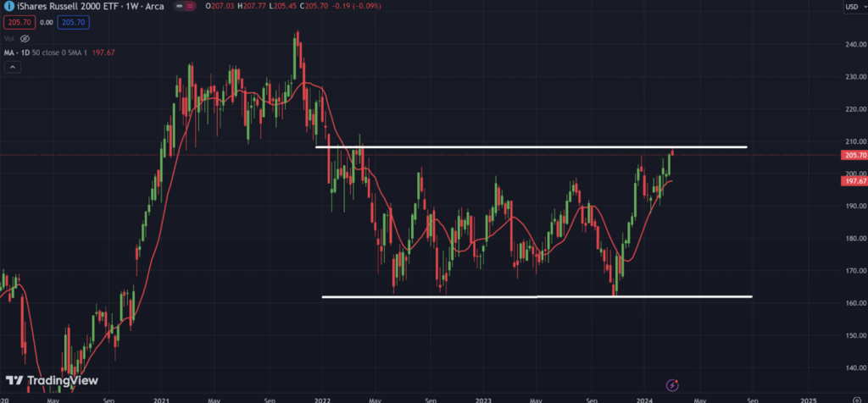
Task: Click the 140.00 price axis label
Action: (x=854, y=367)
